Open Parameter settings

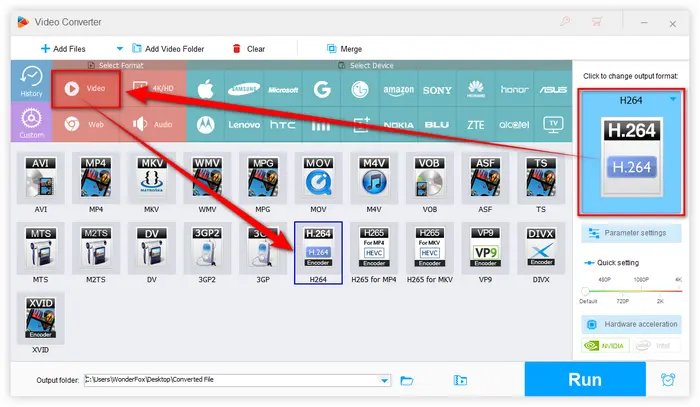pyautogui.click(x=631, y=233)
